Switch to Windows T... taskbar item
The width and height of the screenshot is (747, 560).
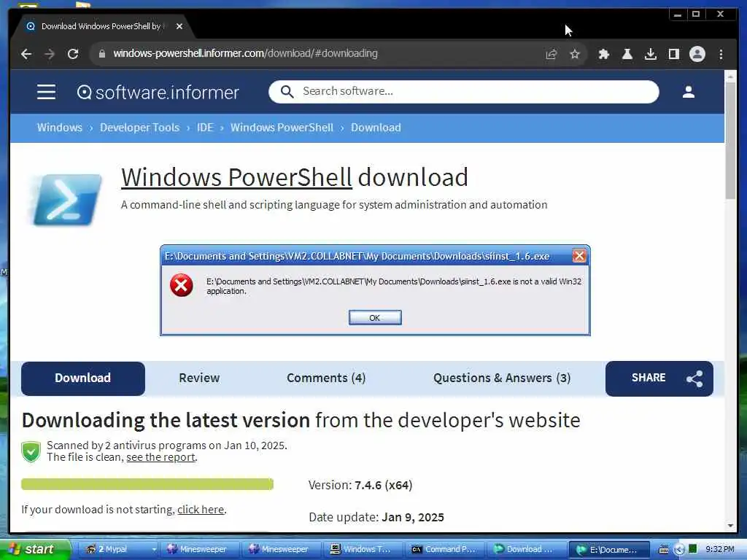click(x=362, y=549)
